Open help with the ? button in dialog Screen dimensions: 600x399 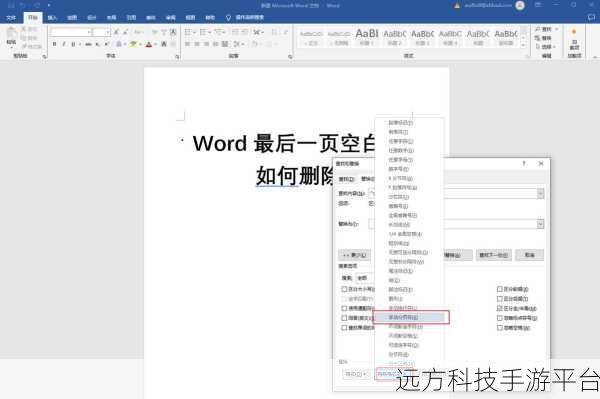(x=524, y=163)
